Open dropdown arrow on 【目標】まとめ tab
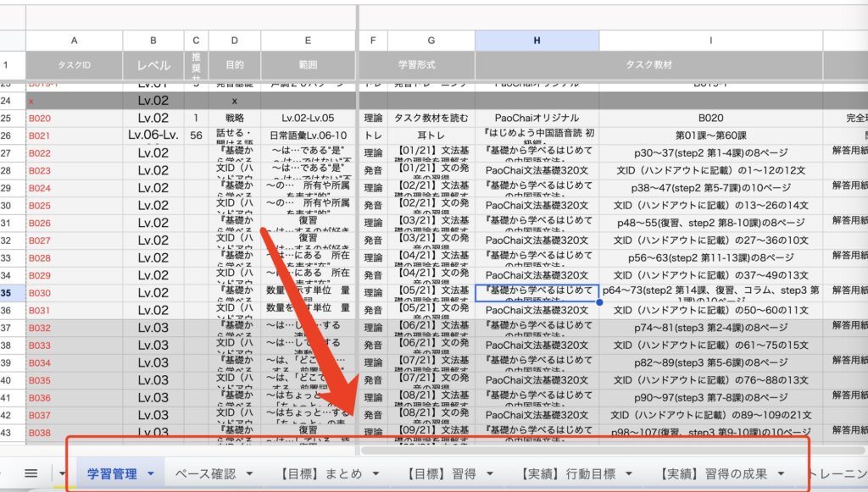This screenshot has height=492, width=868. coord(376,474)
